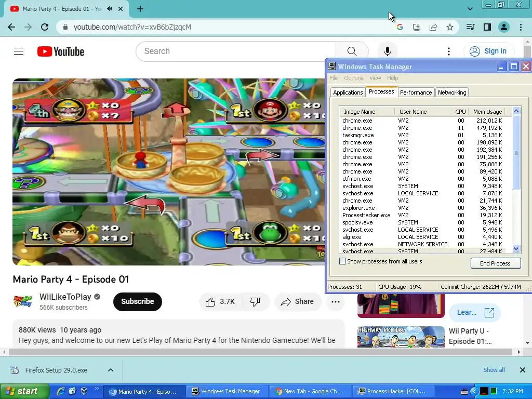This screenshot has width=532, height=399.
Task: Open Task Manager Options menu
Action: click(353, 78)
